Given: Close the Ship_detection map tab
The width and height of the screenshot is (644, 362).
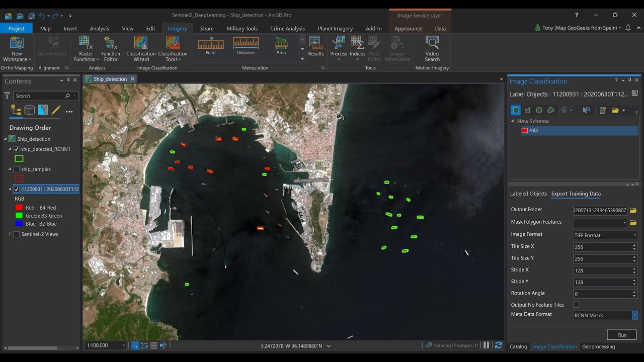Looking at the screenshot, I should click(x=133, y=79).
